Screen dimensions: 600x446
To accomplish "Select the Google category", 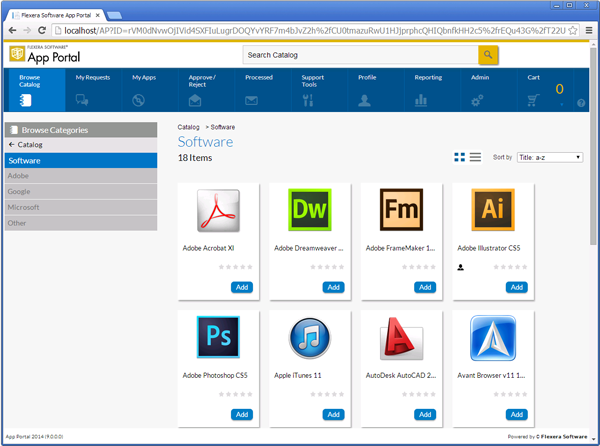I will pyautogui.click(x=81, y=192).
